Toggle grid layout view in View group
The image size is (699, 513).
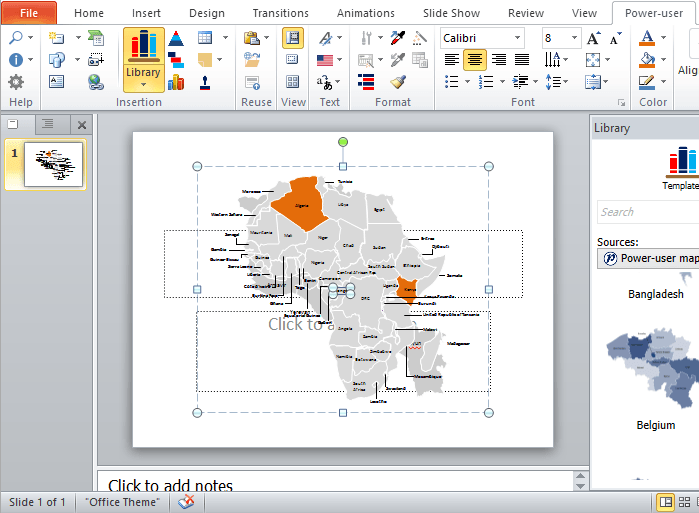point(292,82)
